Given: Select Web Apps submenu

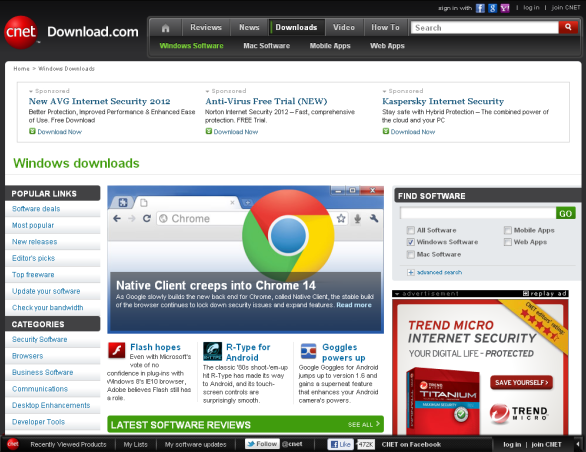Looking at the screenshot, I should tap(387, 46).
